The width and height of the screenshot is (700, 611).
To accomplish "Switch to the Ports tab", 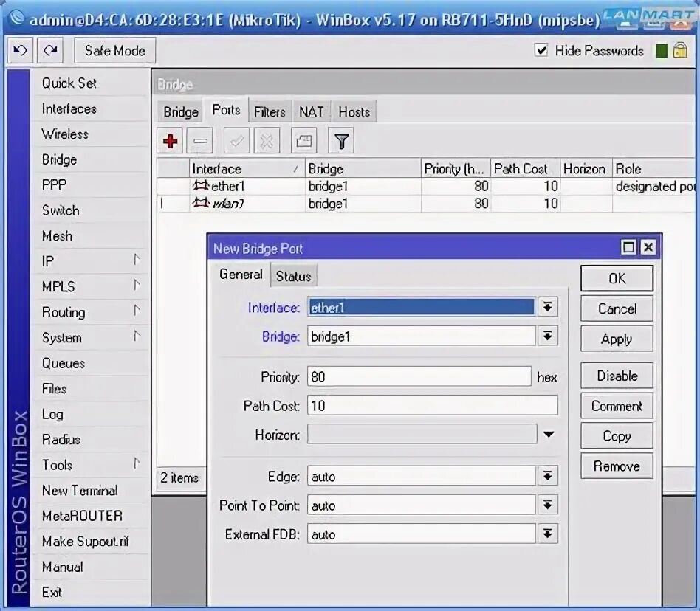I will [226, 110].
